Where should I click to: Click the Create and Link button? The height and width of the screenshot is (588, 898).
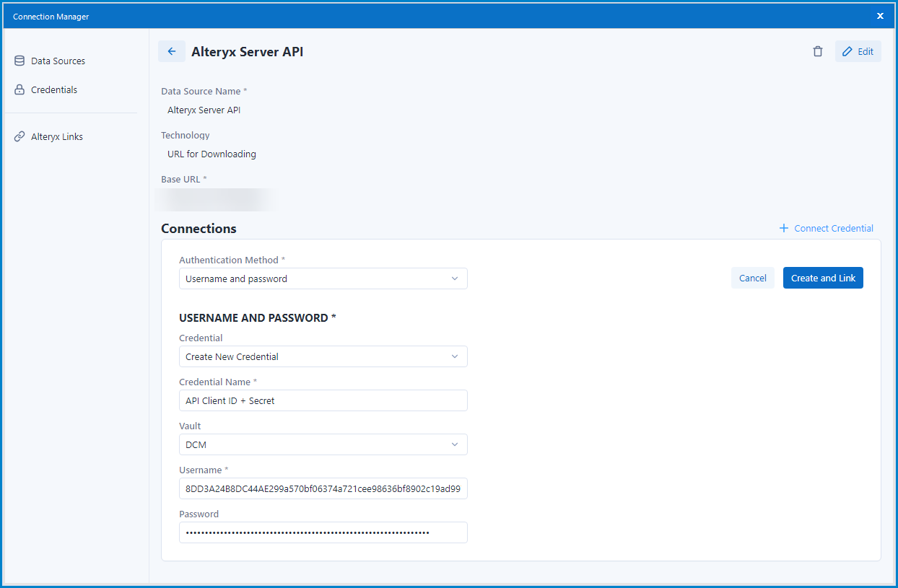[823, 278]
